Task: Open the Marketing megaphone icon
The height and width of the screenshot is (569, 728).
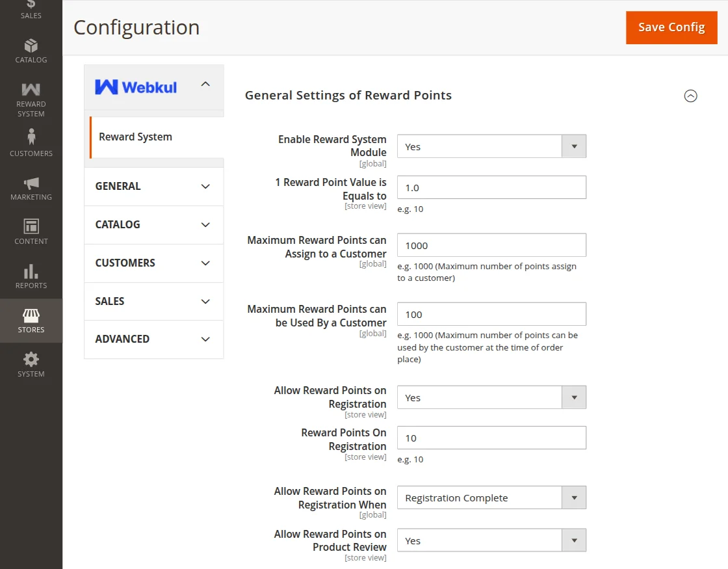Action: point(31,184)
